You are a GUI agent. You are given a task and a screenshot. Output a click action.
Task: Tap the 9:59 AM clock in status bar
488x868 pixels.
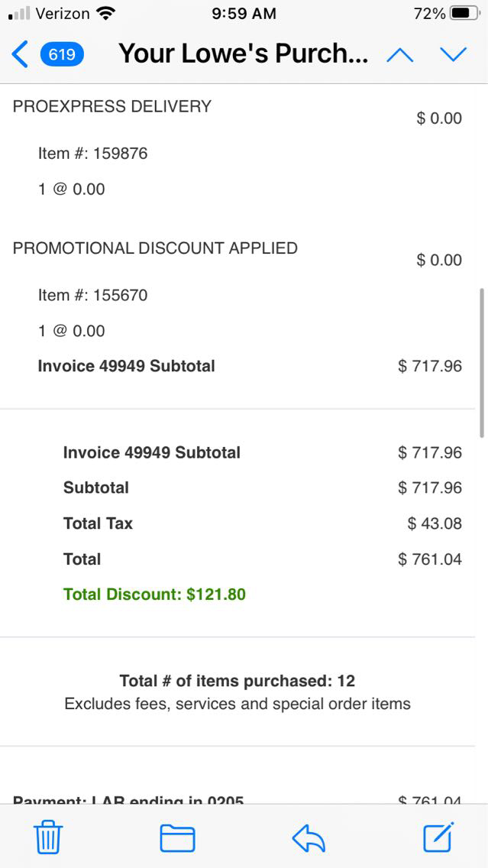pos(244,13)
